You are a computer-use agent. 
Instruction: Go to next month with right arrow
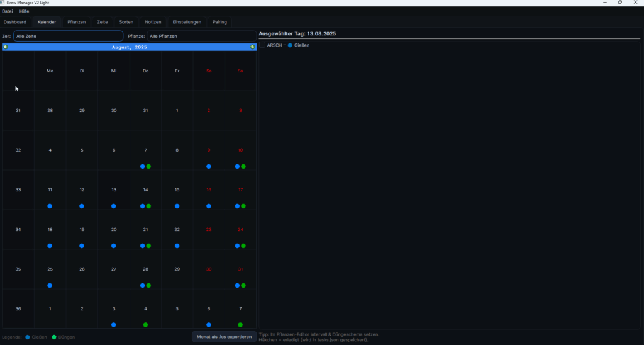(252, 47)
